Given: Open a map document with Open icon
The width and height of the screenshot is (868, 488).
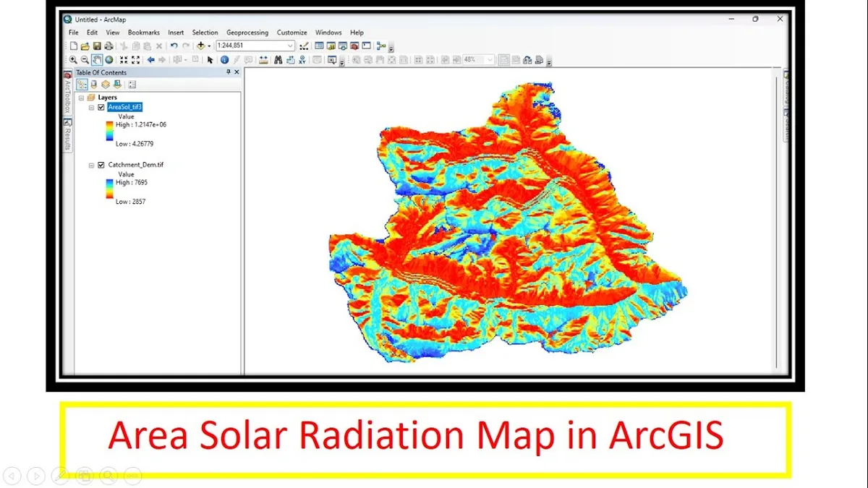Looking at the screenshot, I should point(85,46).
